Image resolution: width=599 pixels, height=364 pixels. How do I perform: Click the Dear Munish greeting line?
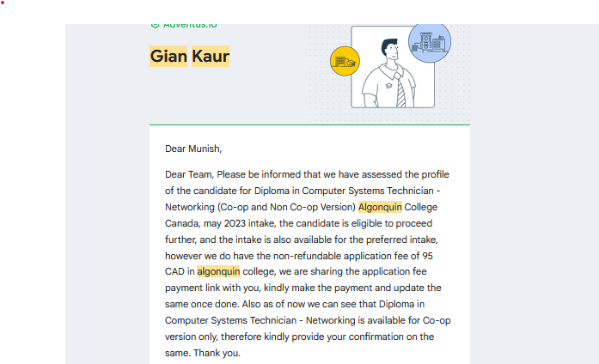coord(193,149)
